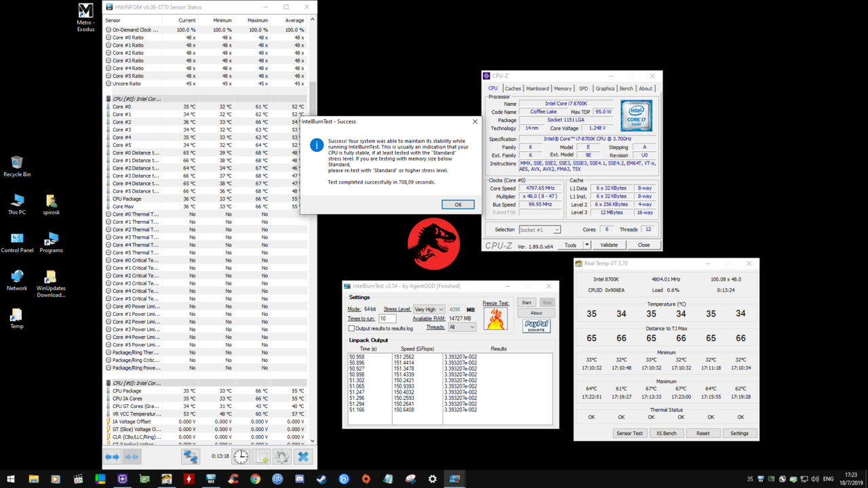Image resolution: width=868 pixels, height=488 pixels.
Task: Click OK in the IntelBurnTest Success dialog
Action: coord(458,204)
